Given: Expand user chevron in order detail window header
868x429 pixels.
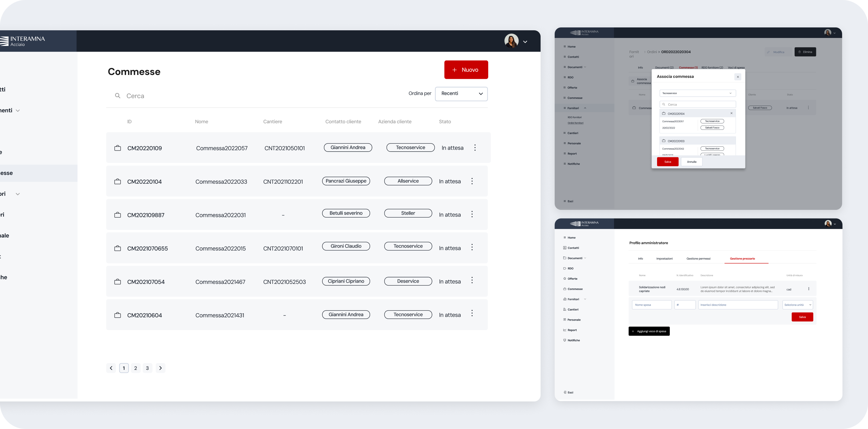Looking at the screenshot, I should point(834,33).
